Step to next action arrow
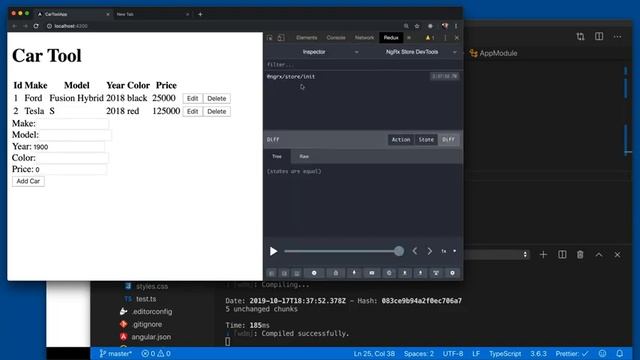 click(429, 251)
